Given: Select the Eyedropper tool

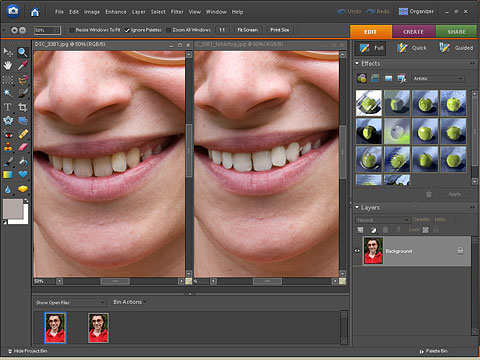Looking at the screenshot, I should pyautogui.click(x=22, y=65).
